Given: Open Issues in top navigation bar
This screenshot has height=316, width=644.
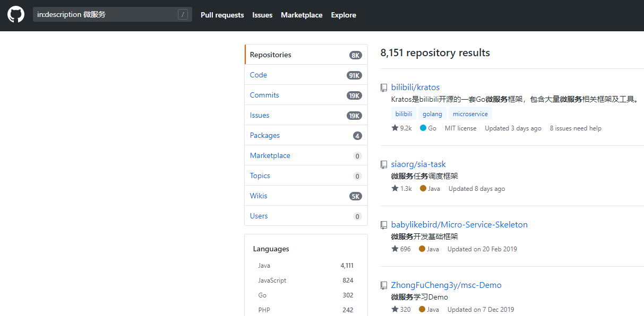Looking at the screenshot, I should 262,15.
